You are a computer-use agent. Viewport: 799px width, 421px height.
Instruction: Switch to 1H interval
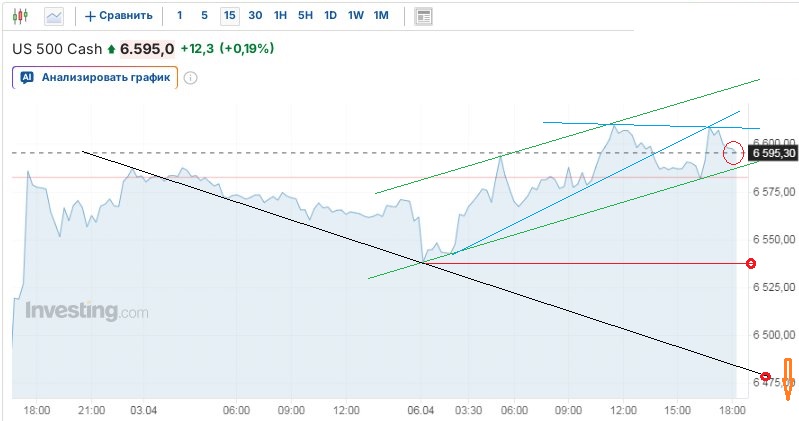click(x=280, y=16)
